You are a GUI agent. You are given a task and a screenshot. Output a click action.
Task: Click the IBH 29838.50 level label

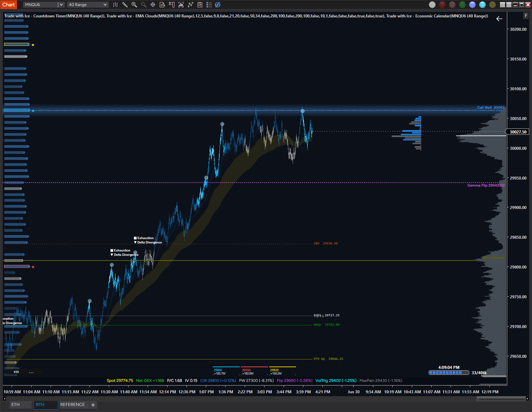tap(326, 243)
